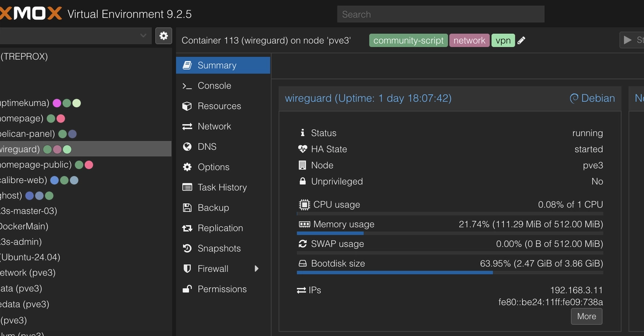
Task: Click the Debian OS icon
Action: pos(574,99)
